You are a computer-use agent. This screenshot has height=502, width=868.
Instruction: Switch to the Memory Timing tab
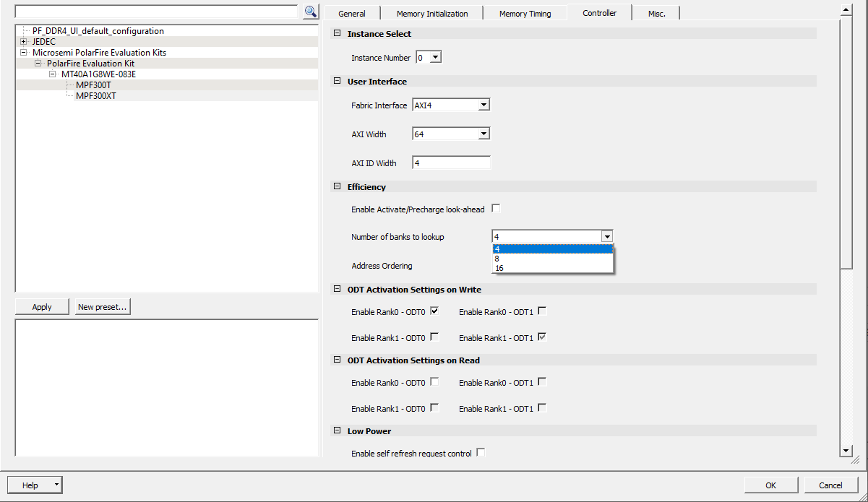(525, 14)
